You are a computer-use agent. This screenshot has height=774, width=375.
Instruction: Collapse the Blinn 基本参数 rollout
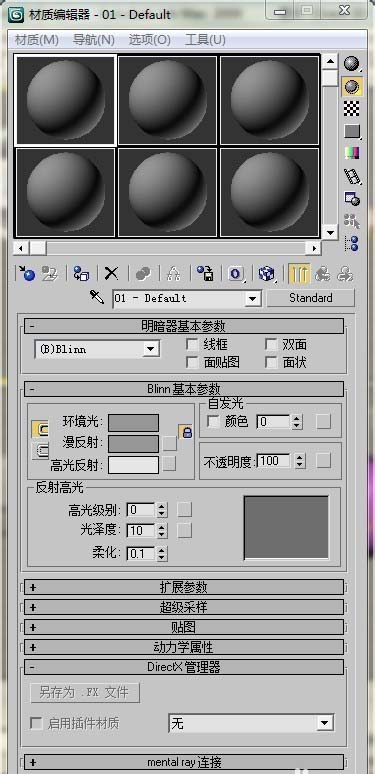coord(184,389)
